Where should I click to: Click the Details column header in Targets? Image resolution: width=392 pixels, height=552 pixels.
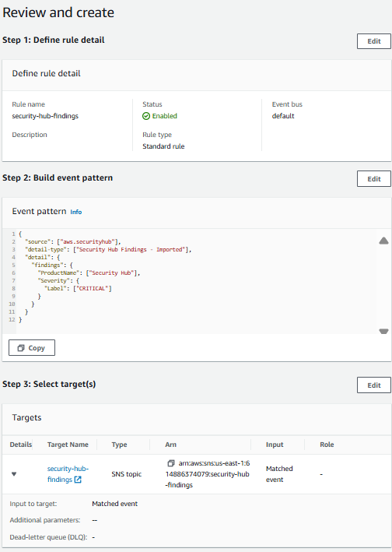coord(21,445)
